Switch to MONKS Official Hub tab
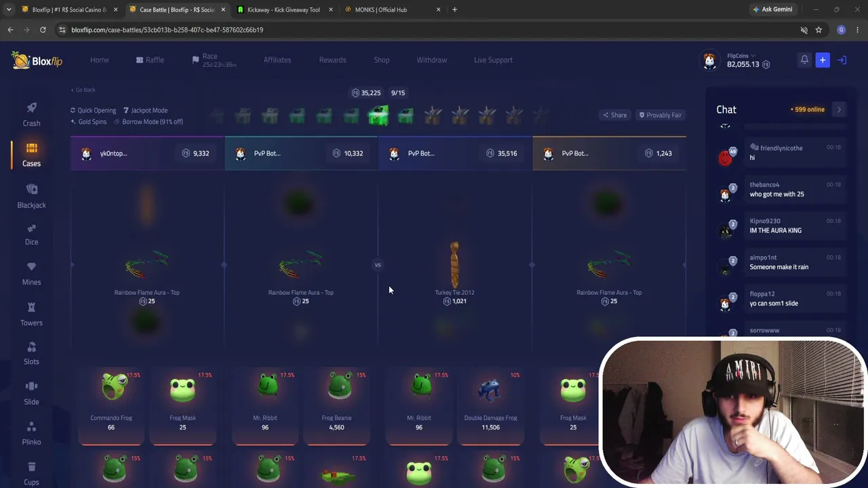This screenshot has height=488, width=868. pyautogui.click(x=392, y=9)
